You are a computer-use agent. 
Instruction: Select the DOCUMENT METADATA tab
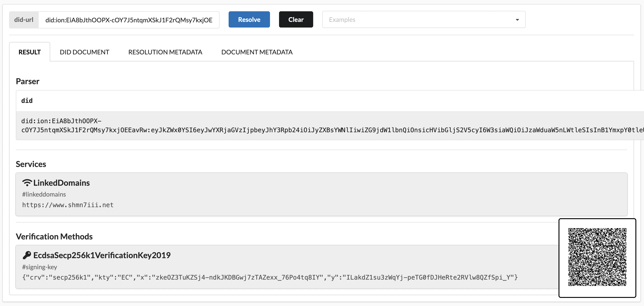[x=257, y=52]
